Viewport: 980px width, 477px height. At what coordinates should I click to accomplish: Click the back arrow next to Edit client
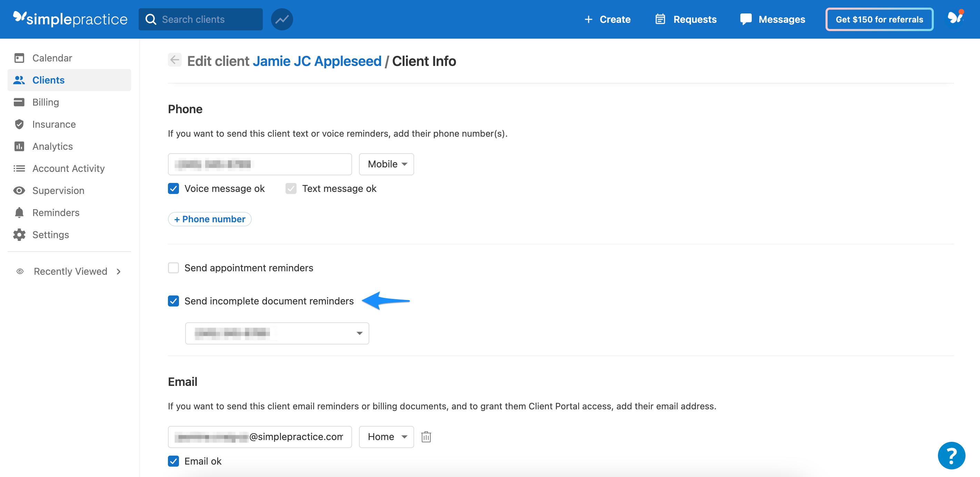point(174,60)
